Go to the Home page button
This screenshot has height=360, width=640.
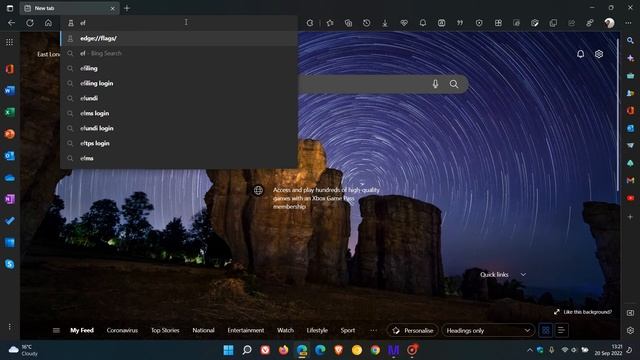pos(48,23)
